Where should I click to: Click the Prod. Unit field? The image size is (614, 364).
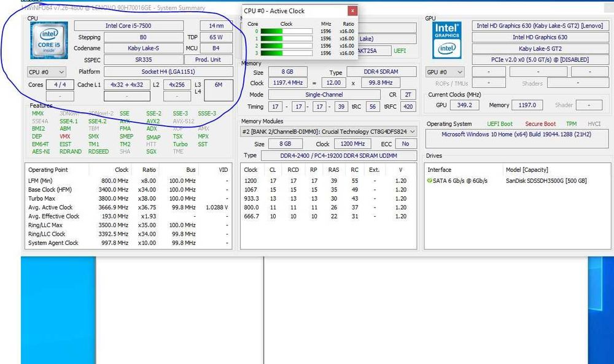(x=208, y=60)
